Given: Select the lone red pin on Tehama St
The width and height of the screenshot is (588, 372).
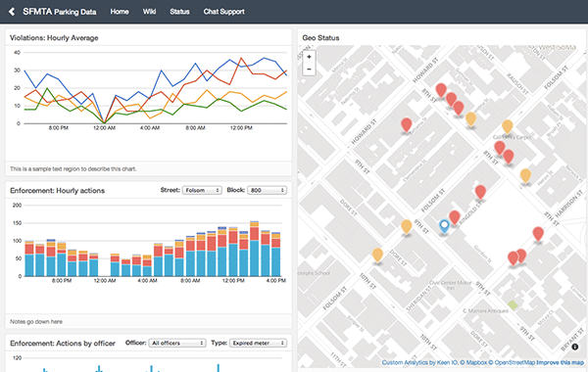Looking at the screenshot, I should click(x=407, y=124).
